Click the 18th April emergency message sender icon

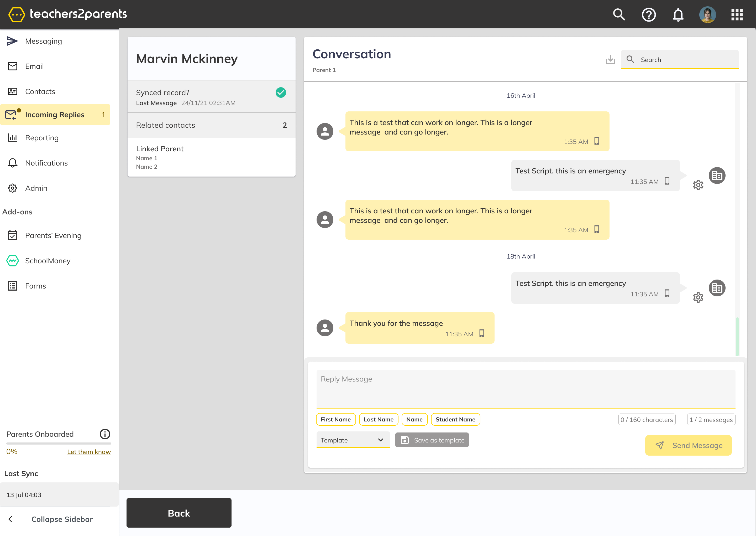click(717, 288)
